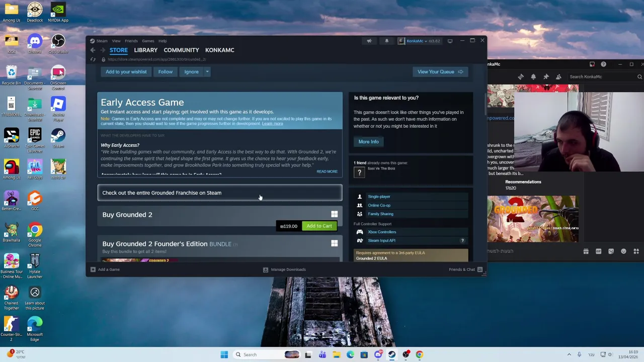Open the Friends menu
This screenshot has width=644, height=362.
(131, 41)
